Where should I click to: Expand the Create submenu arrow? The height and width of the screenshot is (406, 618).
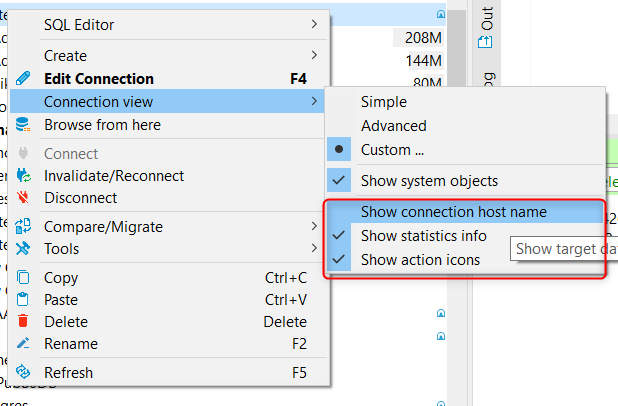click(x=314, y=55)
